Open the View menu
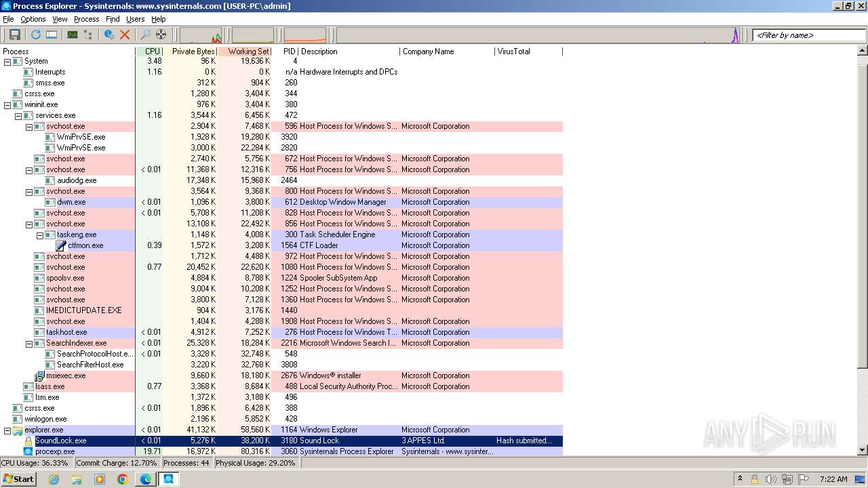The image size is (868, 488). point(60,19)
